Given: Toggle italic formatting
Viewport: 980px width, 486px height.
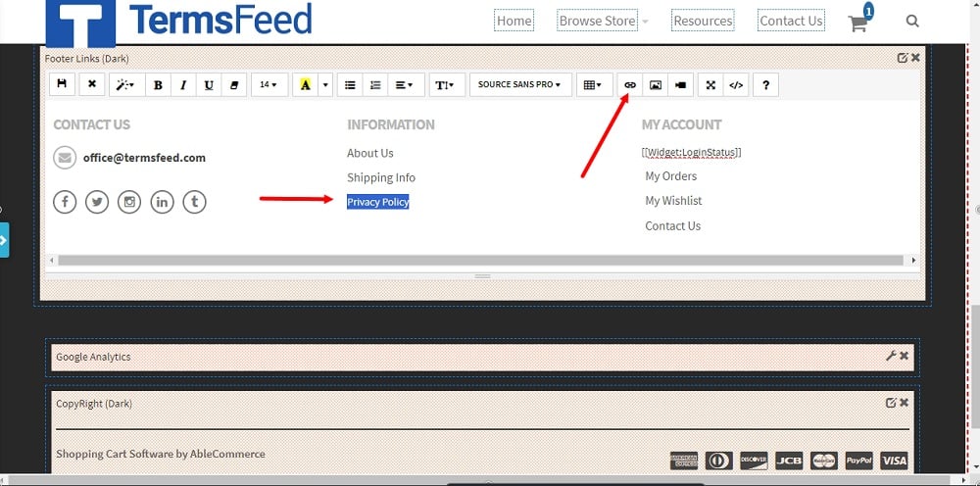Looking at the screenshot, I should pyautogui.click(x=183, y=85).
